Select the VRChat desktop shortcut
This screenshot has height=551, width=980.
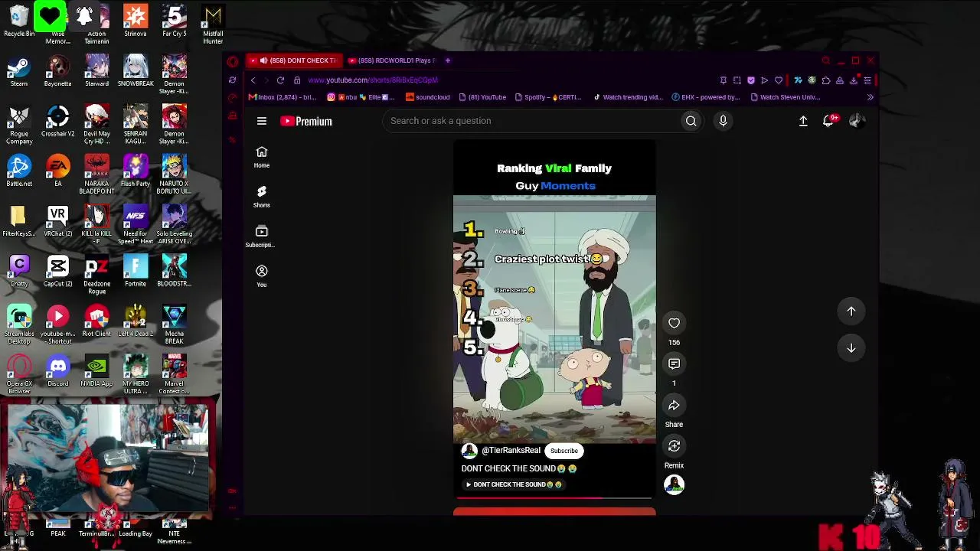point(57,222)
